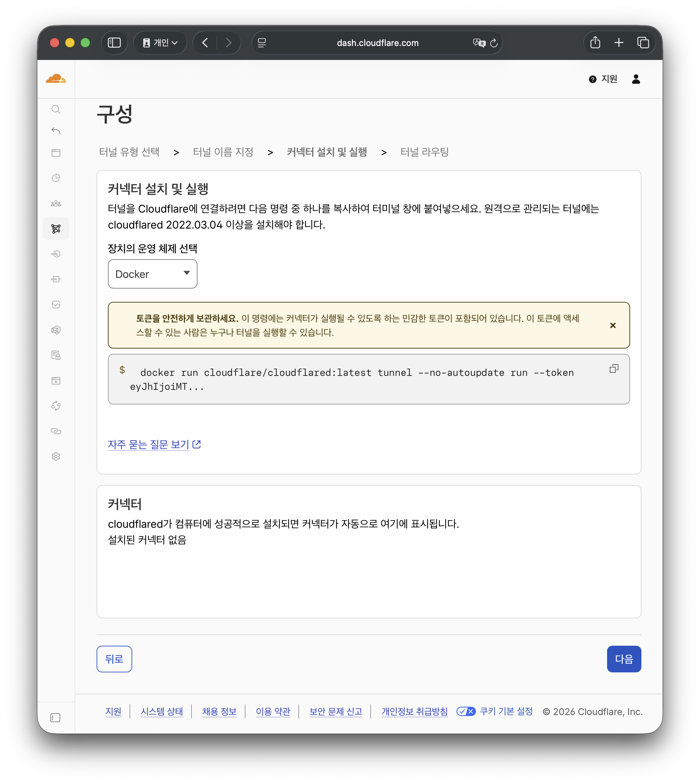
Task: Go to the 터널 이름 지정 step
Action: point(223,152)
